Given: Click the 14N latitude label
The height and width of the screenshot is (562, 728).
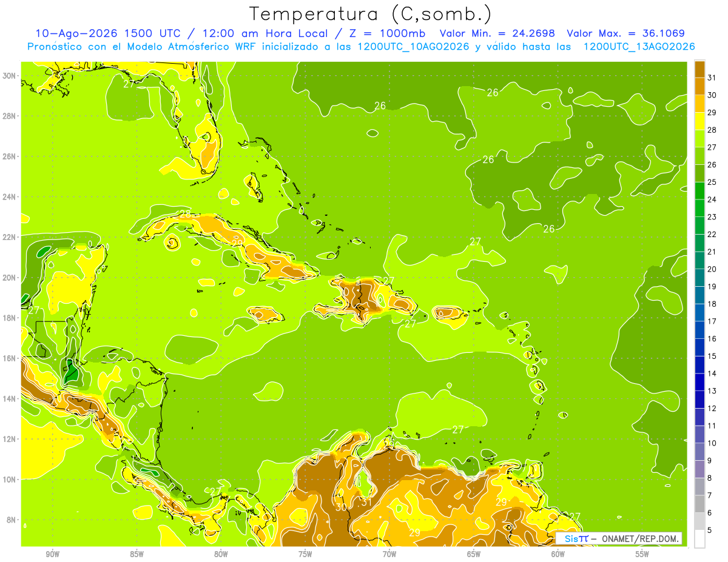Looking at the screenshot, I should pos(10,399).
